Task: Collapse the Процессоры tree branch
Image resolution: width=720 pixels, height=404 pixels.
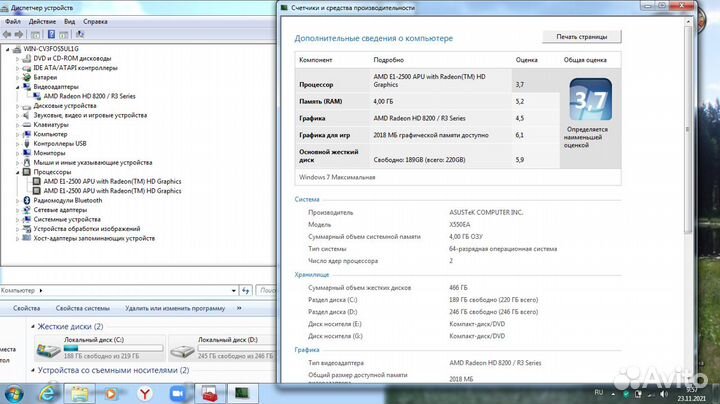Action: pyautogui.click(x=17, y=172)
